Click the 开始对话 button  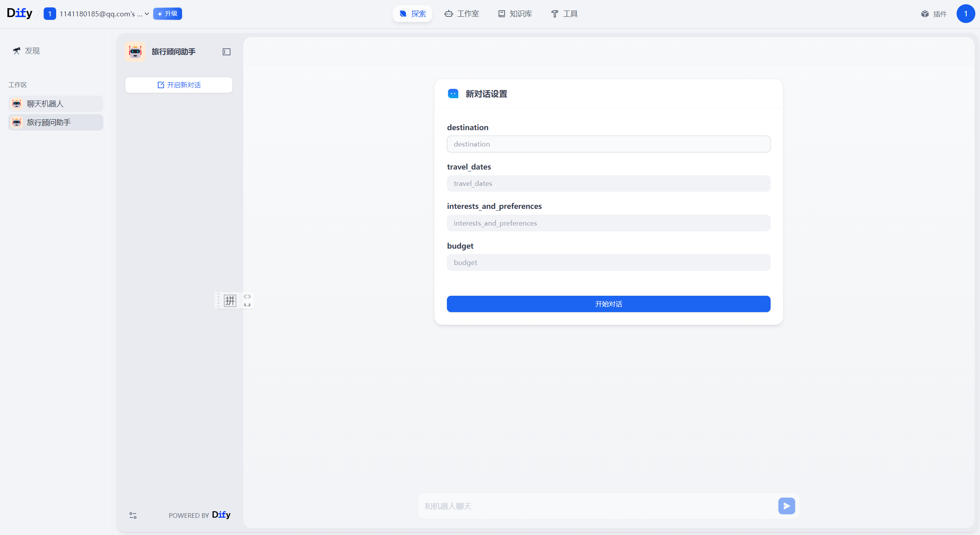(608, 304)
